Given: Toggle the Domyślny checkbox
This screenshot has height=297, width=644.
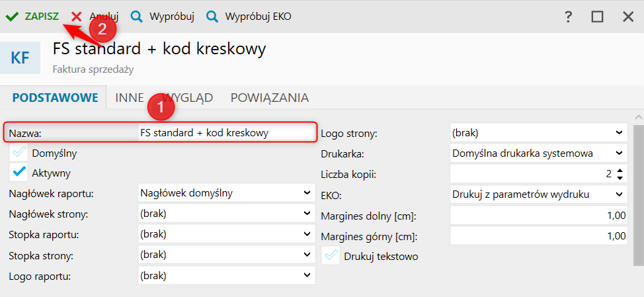Looking at the screenshot, I should [19, 153].
